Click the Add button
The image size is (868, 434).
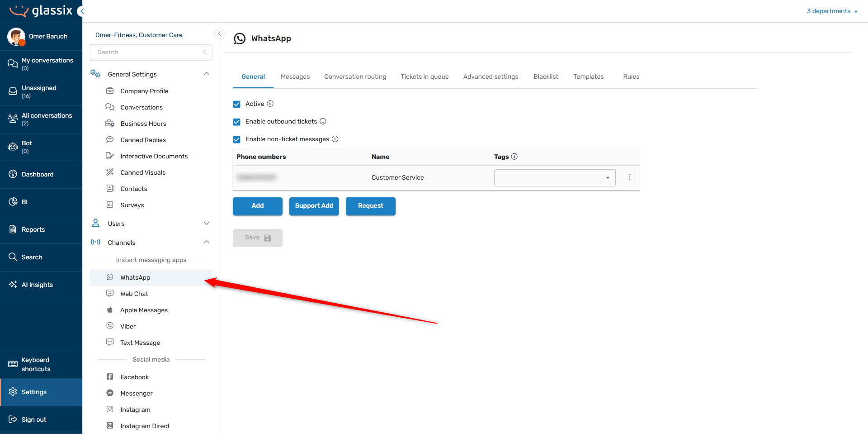[x=258, y=206]
